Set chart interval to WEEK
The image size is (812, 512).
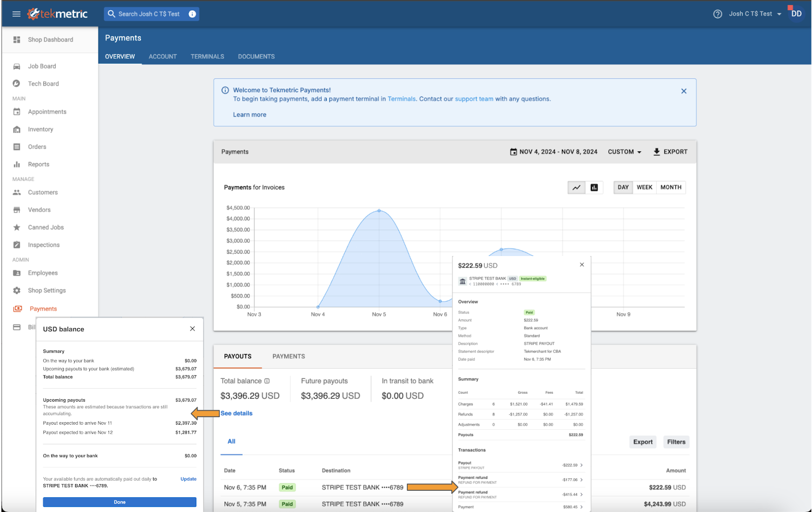[x=645, y=187]
